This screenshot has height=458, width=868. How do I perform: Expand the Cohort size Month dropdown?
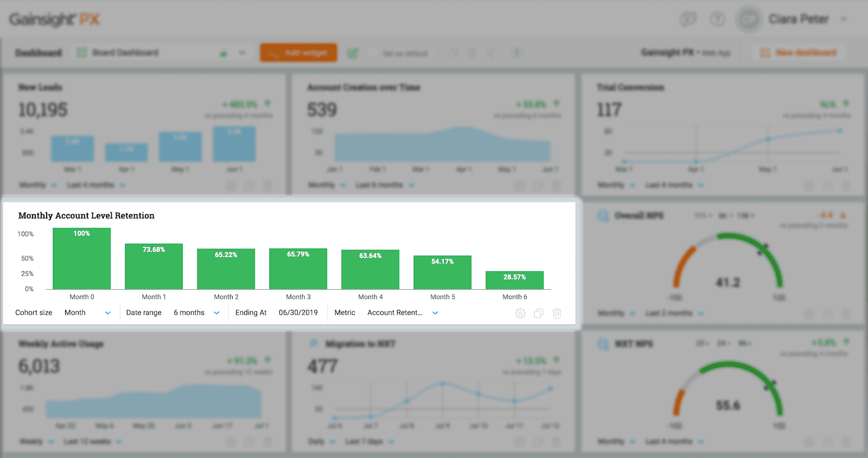tap(107, 313)
